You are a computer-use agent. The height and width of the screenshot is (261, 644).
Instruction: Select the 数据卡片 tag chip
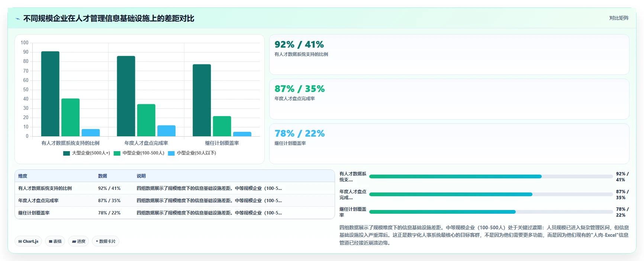(x=106, y=241)
